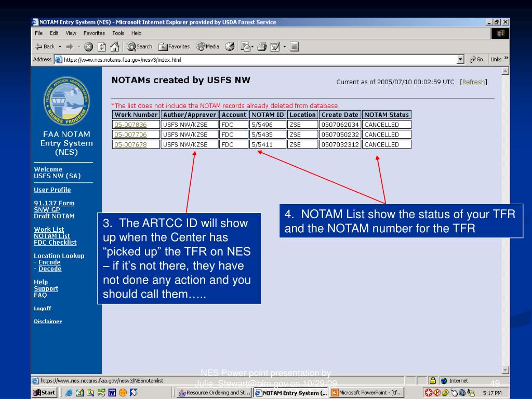Click the scrollbar down arrow

tap(506, 370)
